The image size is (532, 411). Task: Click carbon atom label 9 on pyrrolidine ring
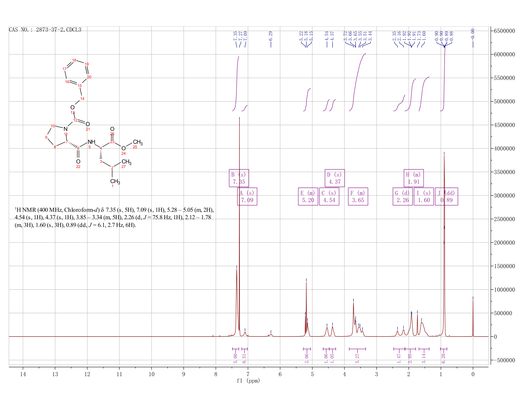click(x=46, y=137)
